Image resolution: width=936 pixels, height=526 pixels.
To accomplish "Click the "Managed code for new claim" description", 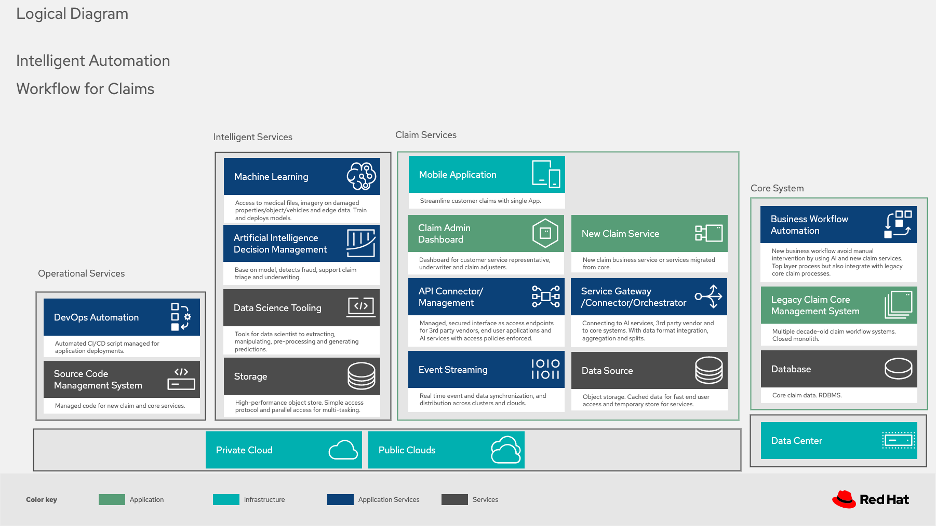I will click(119, 405).
